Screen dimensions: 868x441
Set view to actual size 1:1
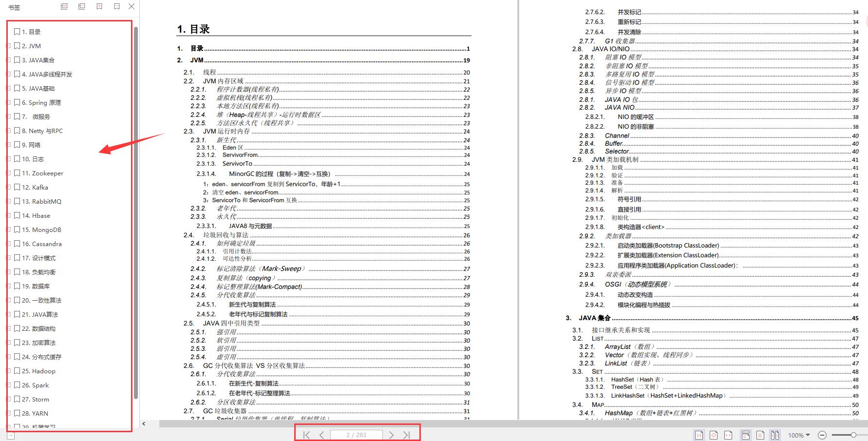pos(699,435)
